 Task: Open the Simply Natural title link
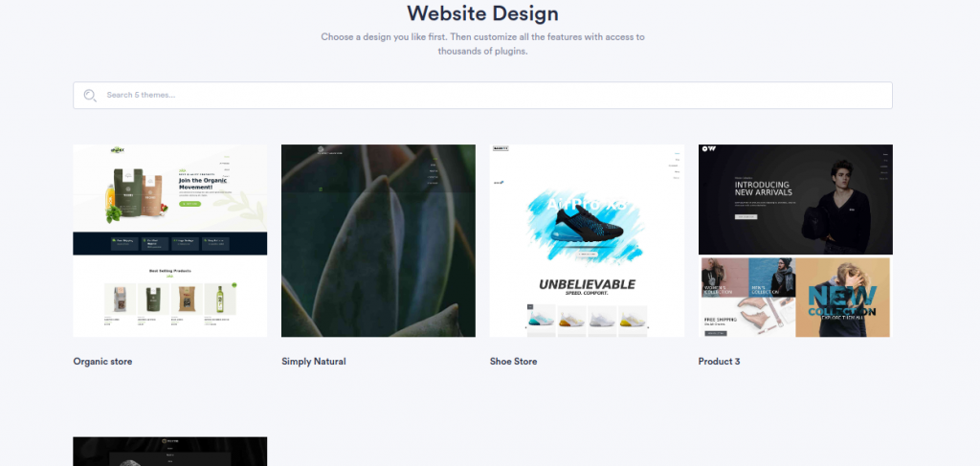pos(313,361)
